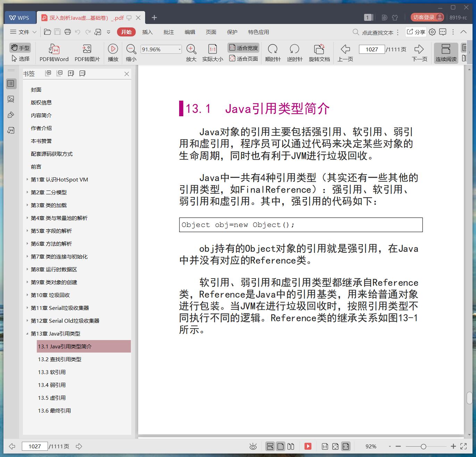Switch to the 特色应用 tab
This screenshot has width=476, height=457.
[x=258, y=32]
